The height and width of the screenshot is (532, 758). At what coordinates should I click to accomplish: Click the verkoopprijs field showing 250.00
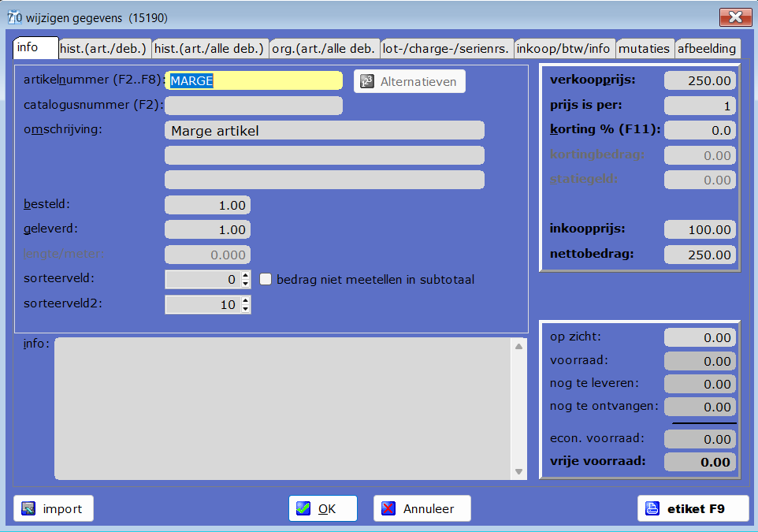pyautogui.click(x=700, y=80)
